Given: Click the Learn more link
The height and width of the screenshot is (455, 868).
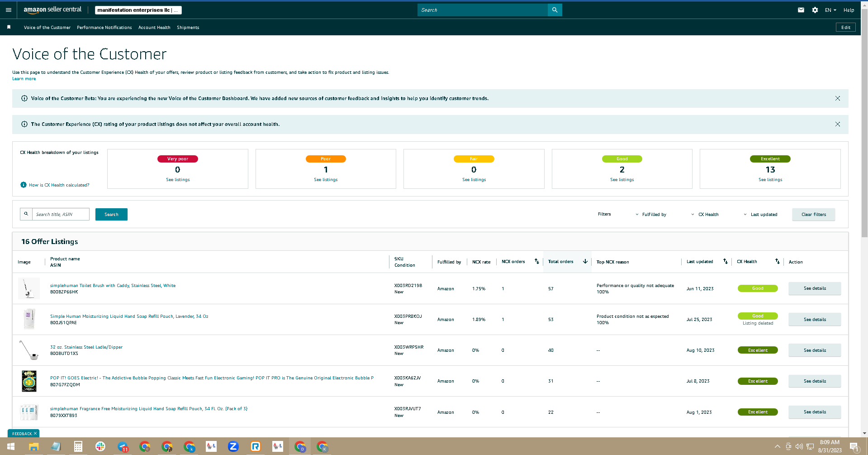Looking at the screenshot, I should (24, 79).
